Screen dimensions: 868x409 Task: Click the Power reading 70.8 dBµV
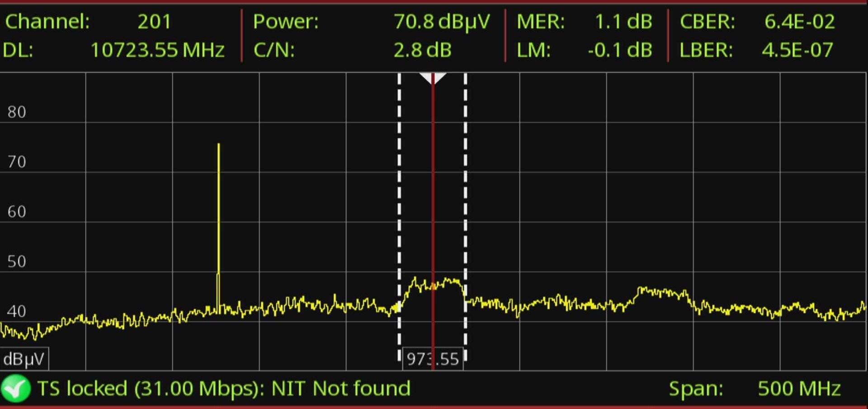click(441, 22)
